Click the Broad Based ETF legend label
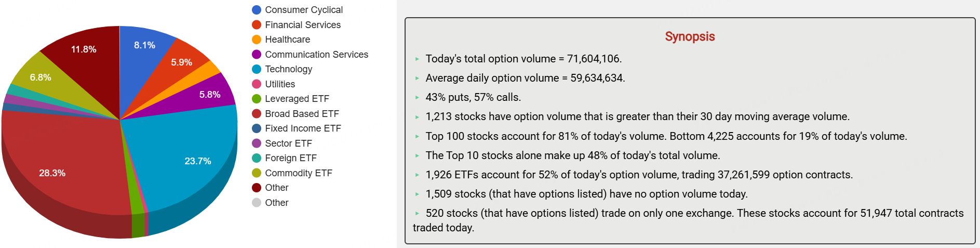980x248 pixels. coord(302,114)
